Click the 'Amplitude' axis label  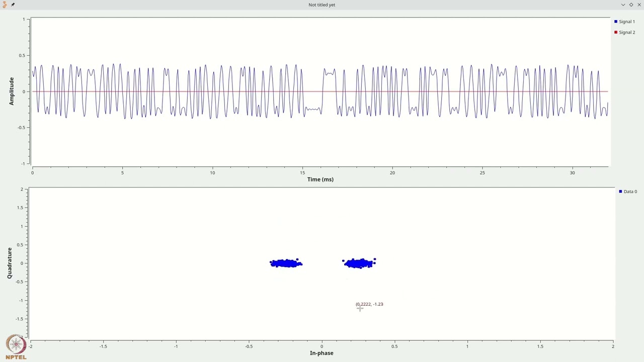11,91
